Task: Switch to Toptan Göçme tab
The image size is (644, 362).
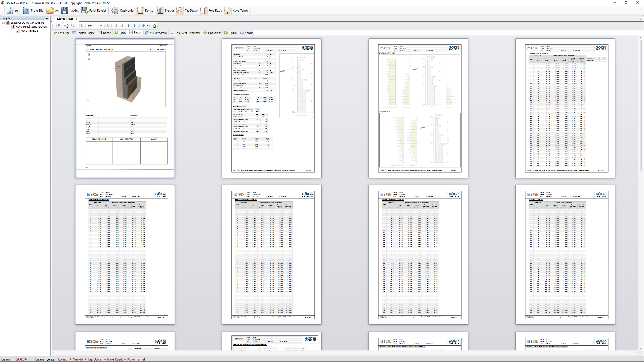Action: point(84,33)
